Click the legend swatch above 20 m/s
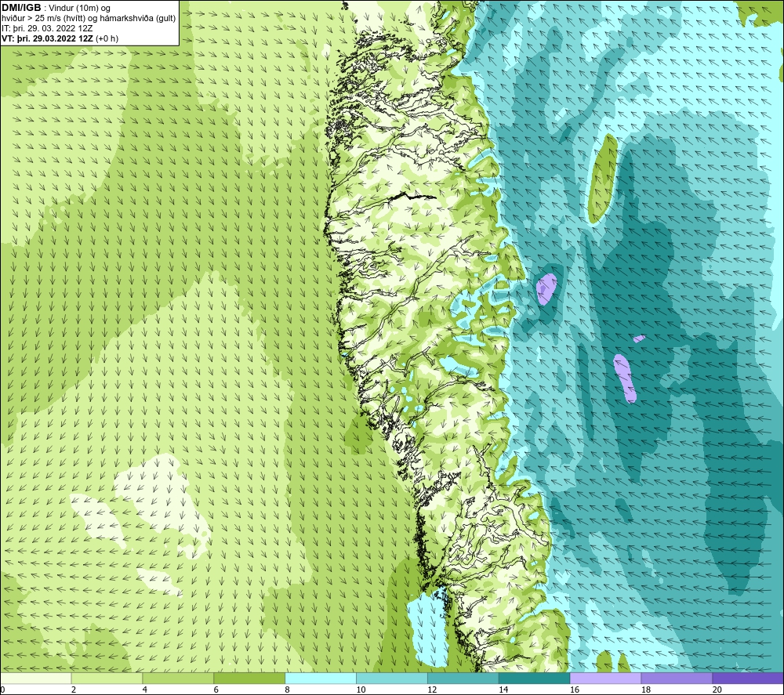784x695 pixels. (748, 678)
